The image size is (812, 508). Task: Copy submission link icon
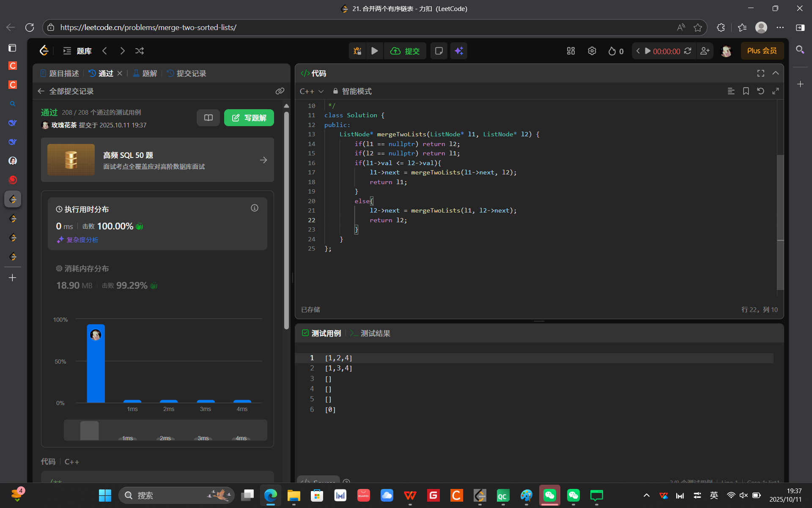[x=280, y=91]
